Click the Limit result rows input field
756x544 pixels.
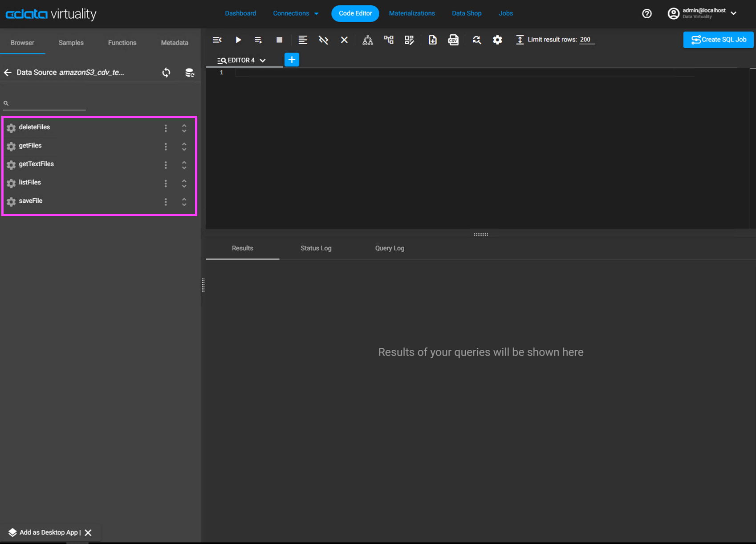pyautogui.click(x=586, y=40)
